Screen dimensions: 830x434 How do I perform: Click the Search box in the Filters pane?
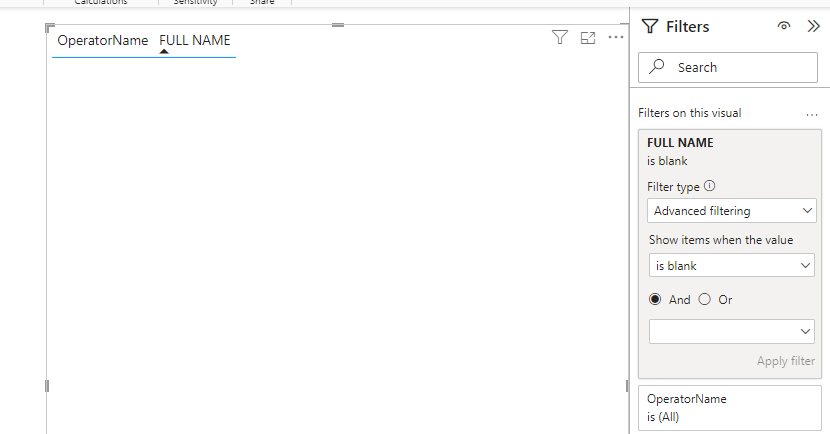[x=728, y=67]
